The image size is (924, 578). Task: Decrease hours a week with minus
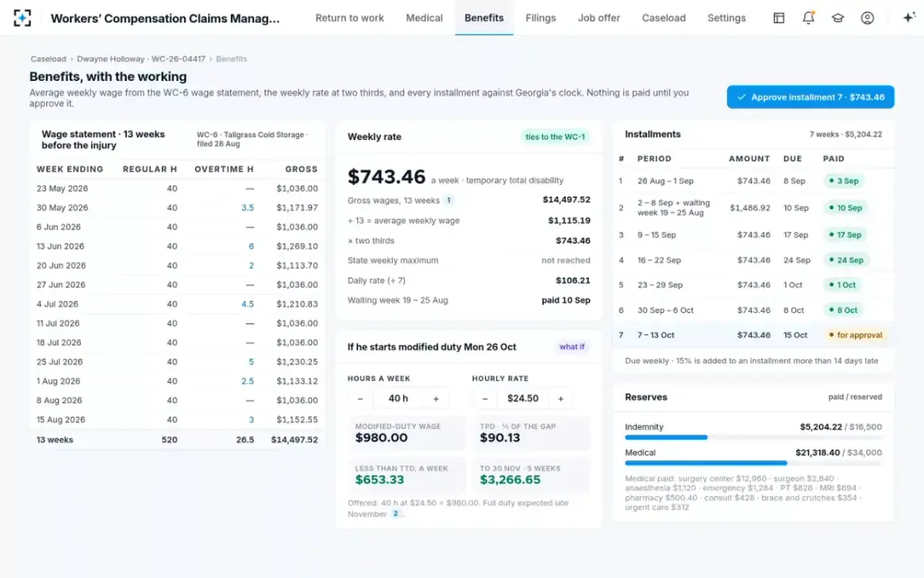[360, 398]
